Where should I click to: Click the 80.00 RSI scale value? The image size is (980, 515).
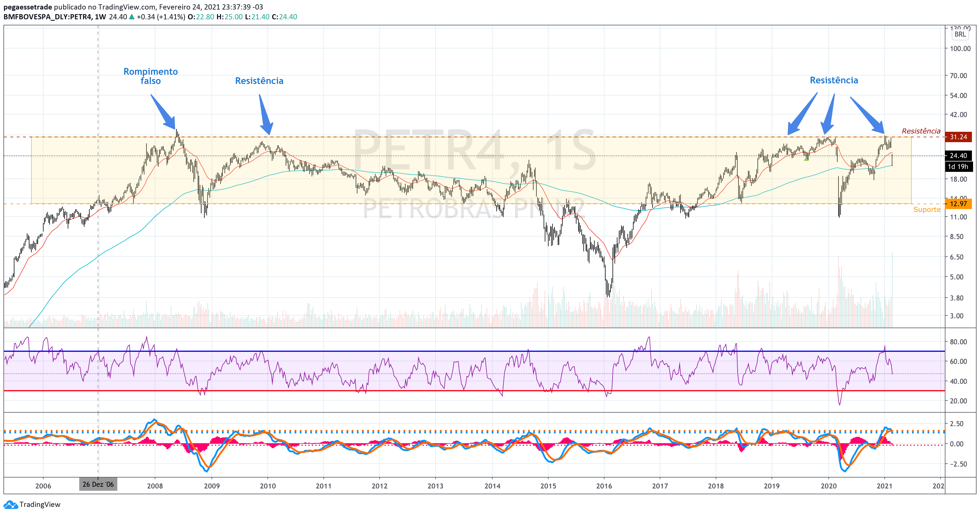click(958, 342)
